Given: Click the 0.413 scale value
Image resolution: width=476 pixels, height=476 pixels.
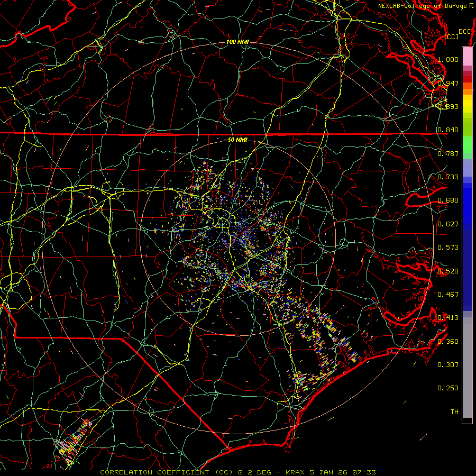Looking at the screenshot, I should point(448,318).
